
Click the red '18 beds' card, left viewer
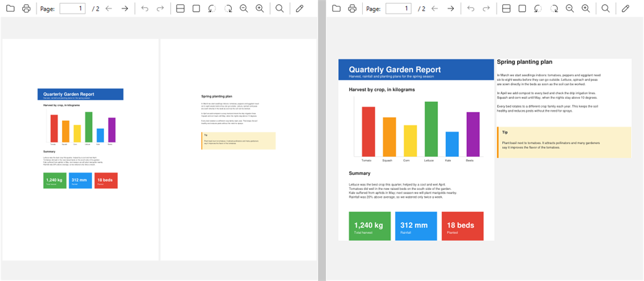pyautogui.click(x=106, y=181)
